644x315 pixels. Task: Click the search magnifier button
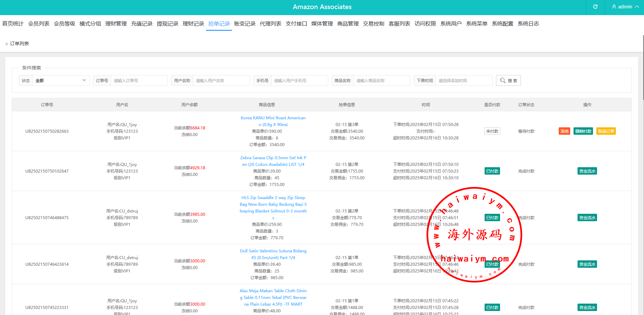508,80
